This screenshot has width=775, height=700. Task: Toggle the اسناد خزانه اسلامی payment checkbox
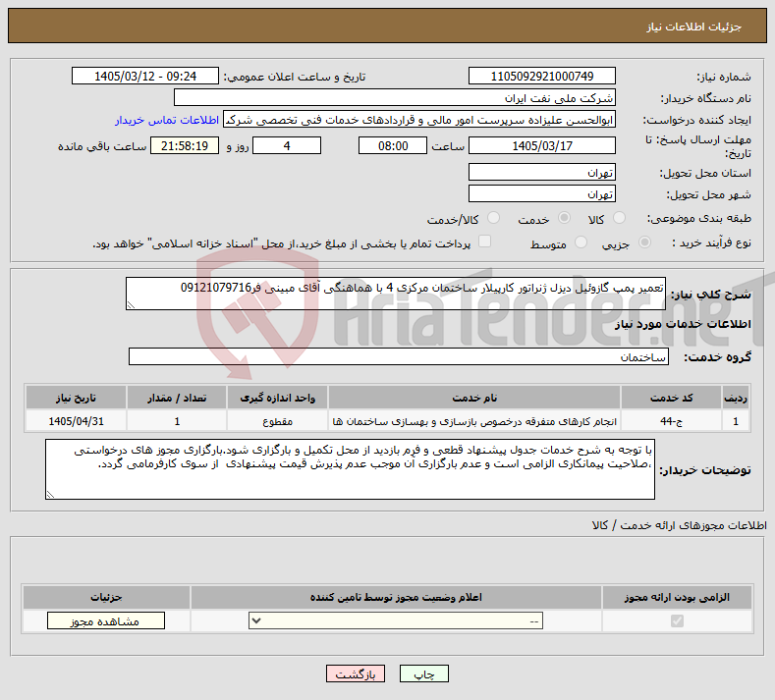tap(485, 242)
